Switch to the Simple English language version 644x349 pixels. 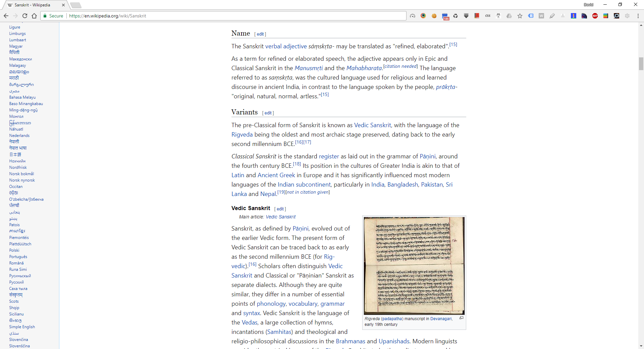[x=22, y=327]
